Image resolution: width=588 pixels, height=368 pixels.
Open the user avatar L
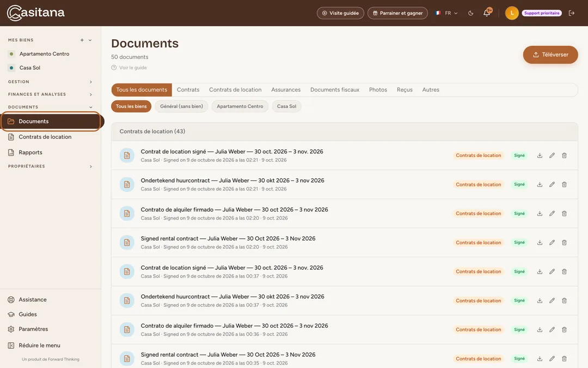511,13
